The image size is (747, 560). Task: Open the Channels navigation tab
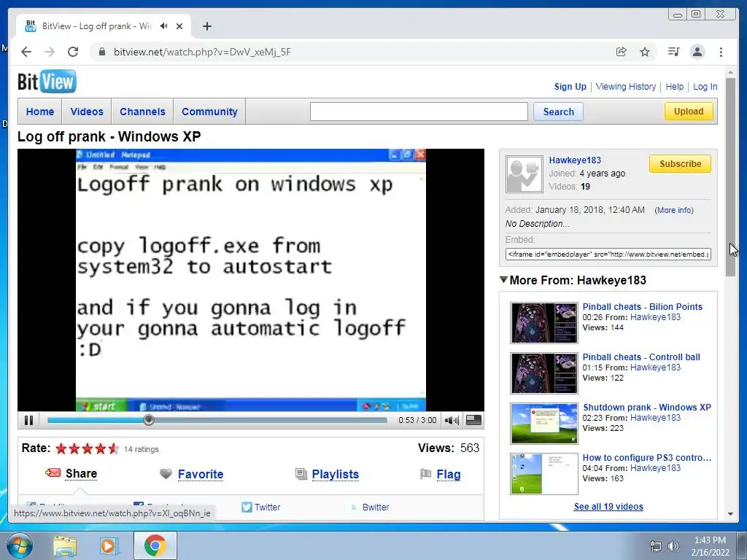(x=142, y=112)
